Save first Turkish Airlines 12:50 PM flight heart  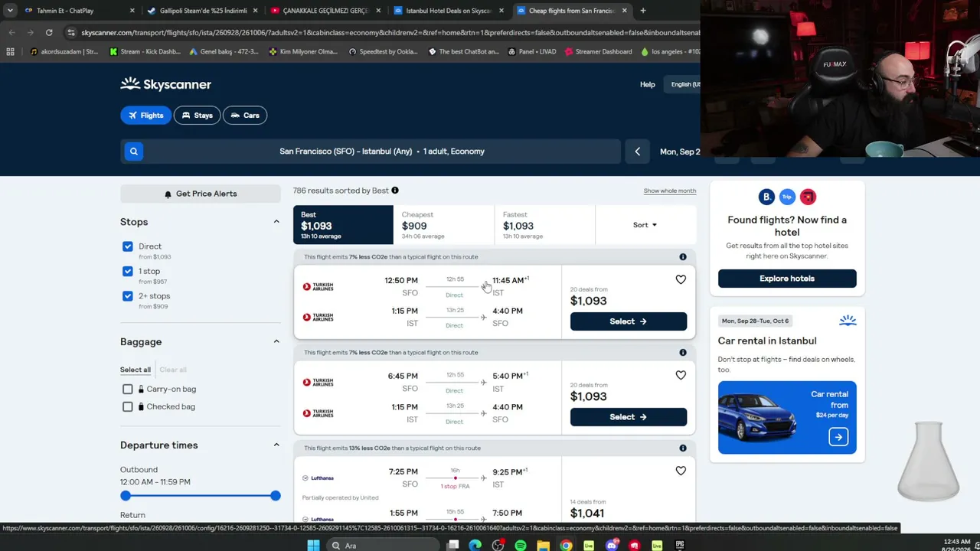(x=681, y=280)
